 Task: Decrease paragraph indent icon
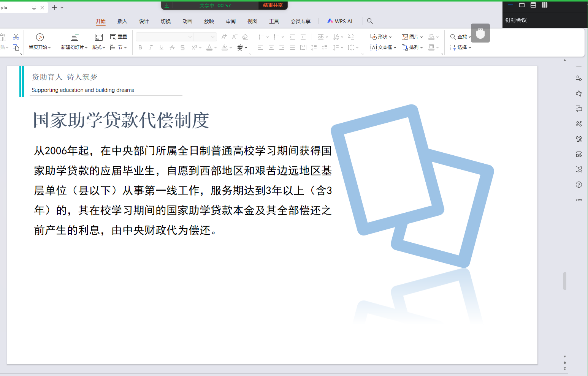tap(292, 37)
